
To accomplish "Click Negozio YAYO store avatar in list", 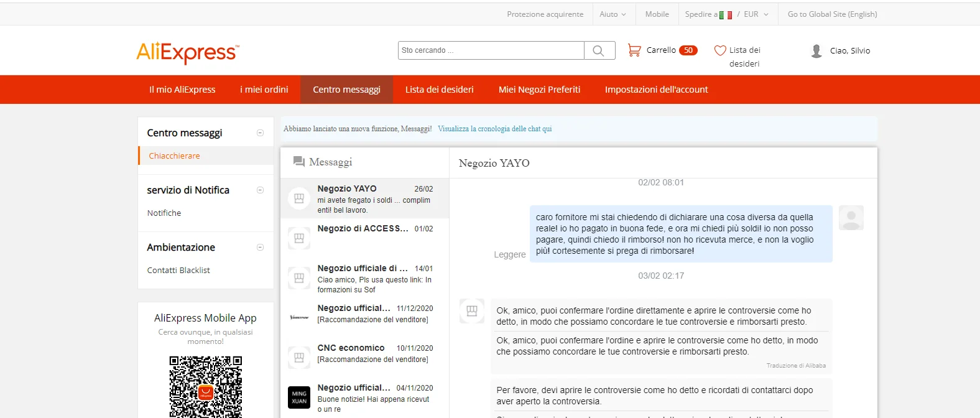I will (299, 198).
